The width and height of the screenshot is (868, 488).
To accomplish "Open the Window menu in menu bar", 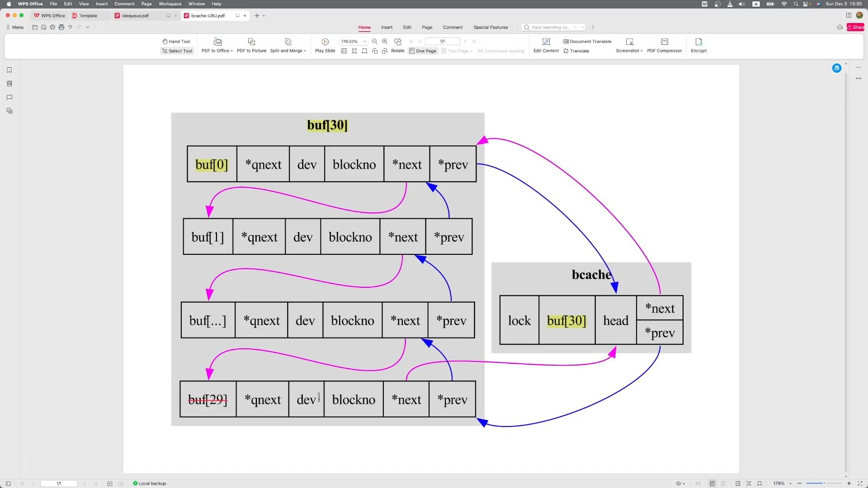I will click(197, 4).
